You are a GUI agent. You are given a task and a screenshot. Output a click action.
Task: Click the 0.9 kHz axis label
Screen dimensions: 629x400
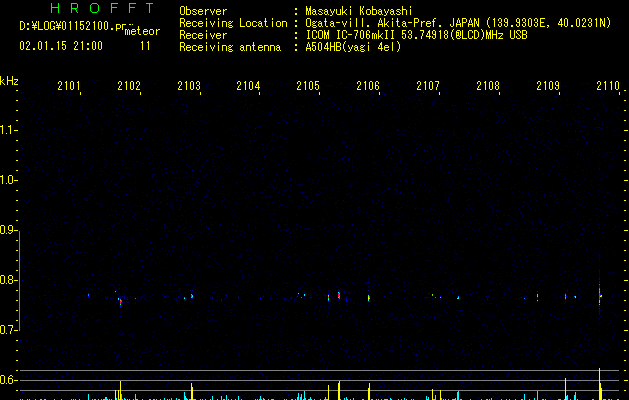[9, 230]
